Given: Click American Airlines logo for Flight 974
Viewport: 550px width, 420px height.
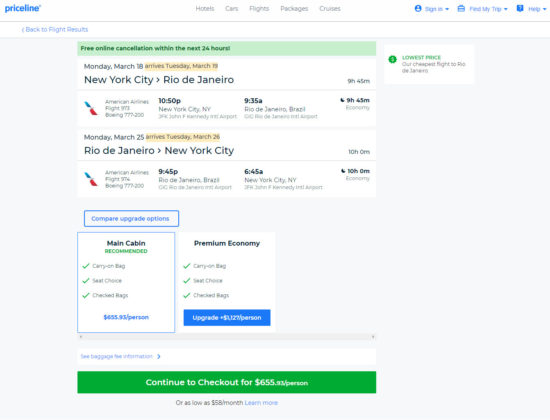Looking at the screenshot, I should click(x=91, y=179).
